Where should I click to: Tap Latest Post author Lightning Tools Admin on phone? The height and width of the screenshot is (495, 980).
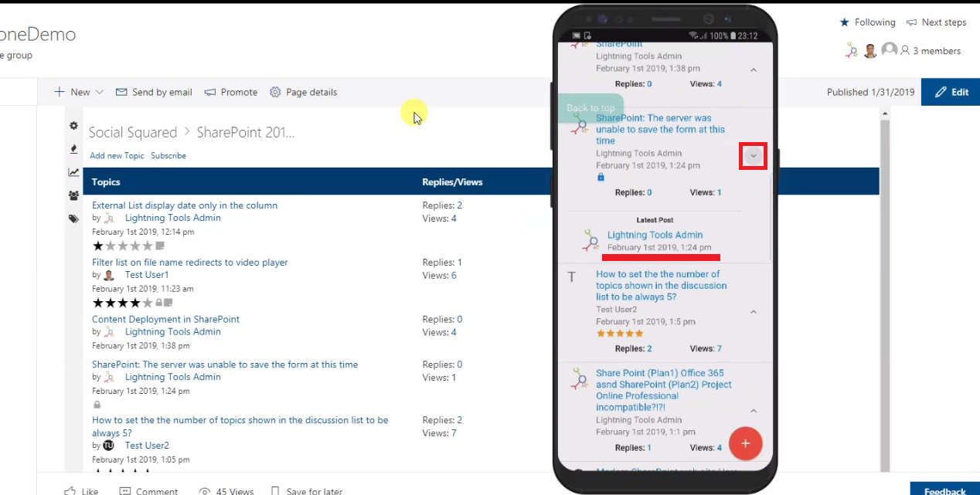point(655,235)
